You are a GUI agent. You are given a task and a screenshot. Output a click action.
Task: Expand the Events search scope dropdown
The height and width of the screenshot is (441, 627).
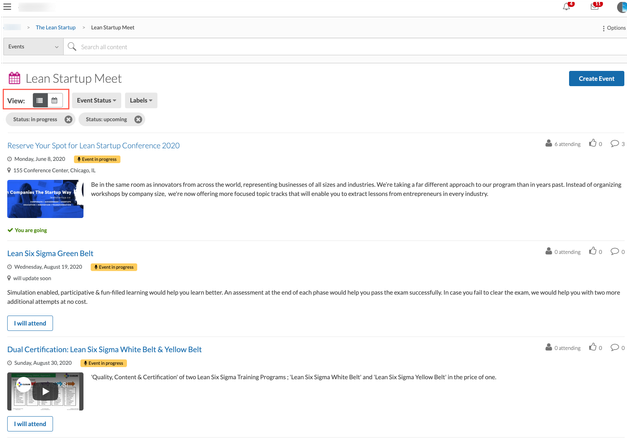[33, 47]
